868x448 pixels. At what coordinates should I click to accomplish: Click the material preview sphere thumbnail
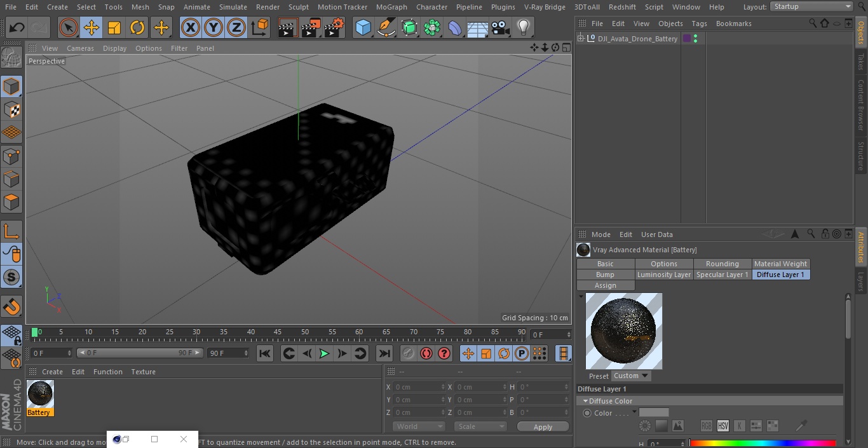pyautogui.click(x=623, y=331)
